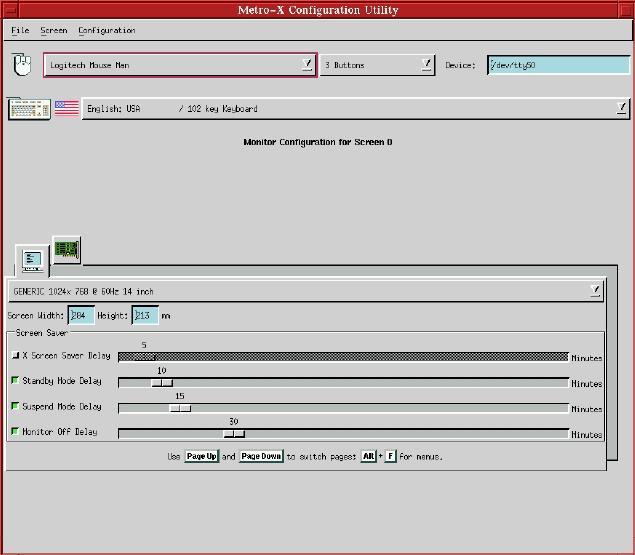The height and width of the screenshot is (555, 635).
Task: Open the English USA keyboard dropdown
Action: click(621, 108)
